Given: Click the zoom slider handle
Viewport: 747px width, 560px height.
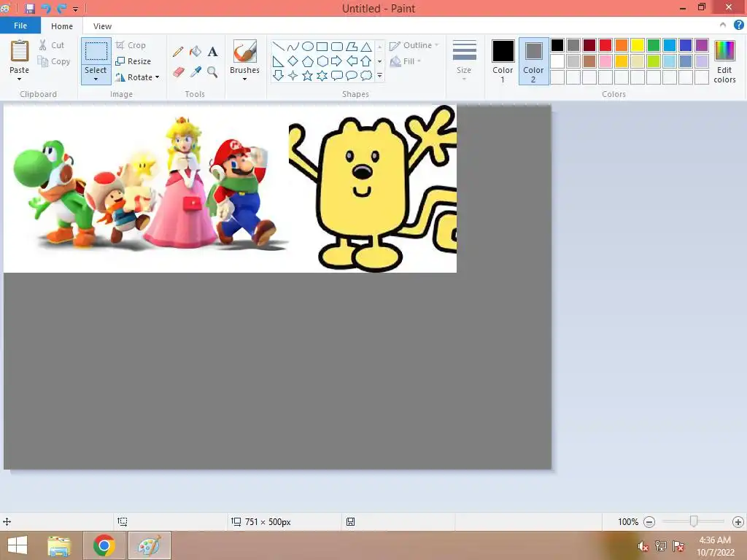Looking at the screenshot, I should 694,521.
